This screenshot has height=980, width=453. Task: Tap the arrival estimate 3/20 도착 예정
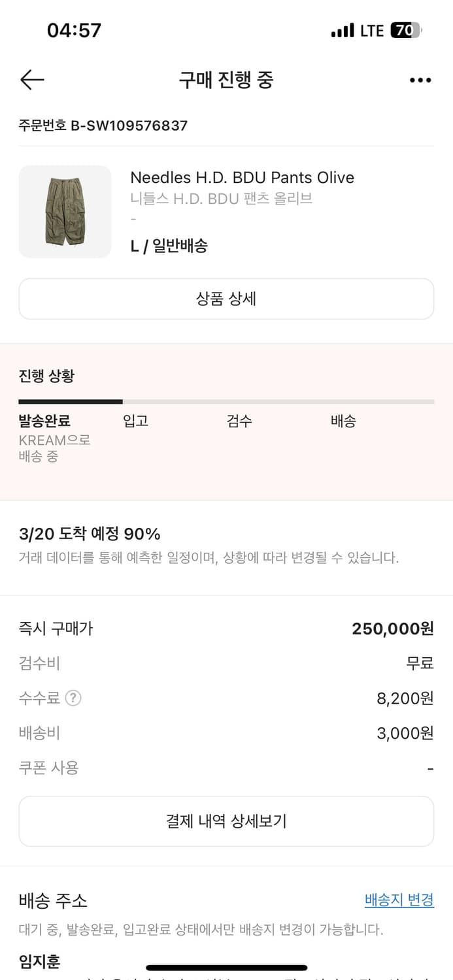(92, 534)
